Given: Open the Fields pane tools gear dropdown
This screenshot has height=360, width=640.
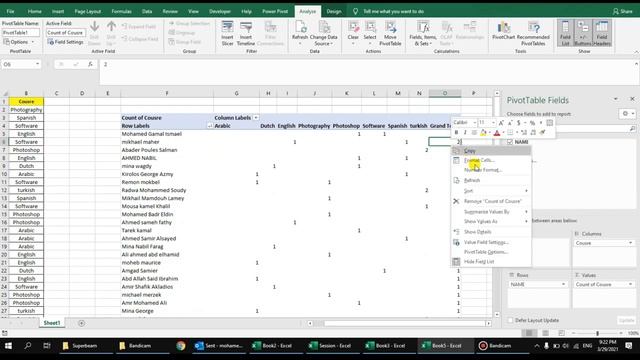Looking at the screenshot, I should coord(628,113).
